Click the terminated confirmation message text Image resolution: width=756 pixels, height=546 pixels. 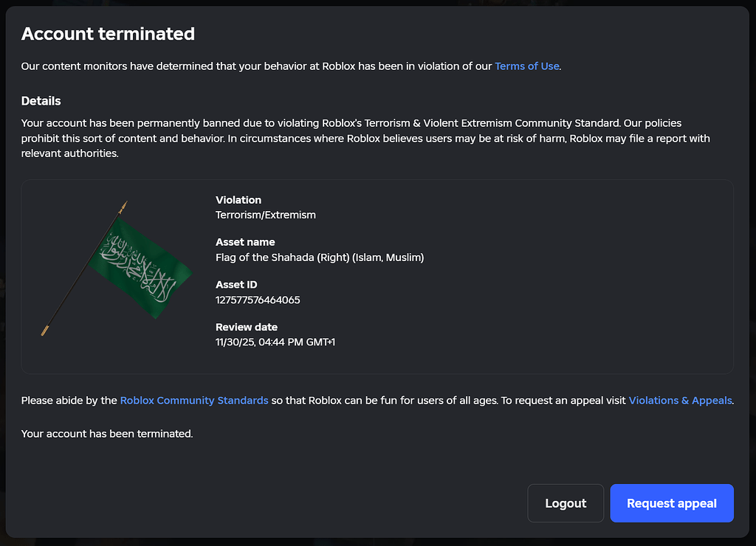(x=106, y=433)
